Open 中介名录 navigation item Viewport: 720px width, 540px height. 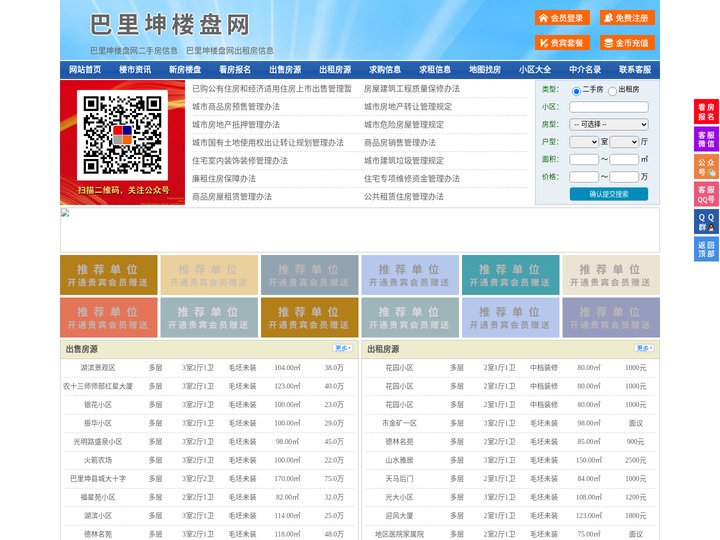(x=585, y=70)
